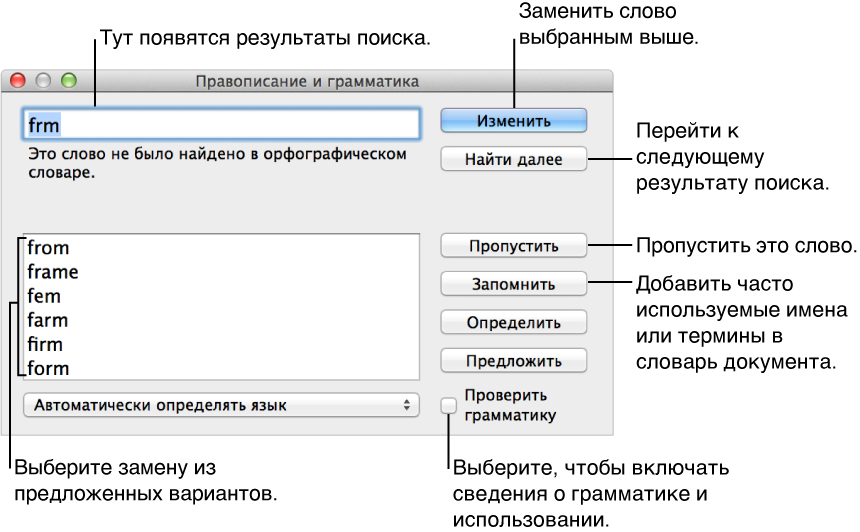Pick the "farm" suggestion
This screenshot has height=532, width=860.
pyautogui.click(x=48, y=320)
